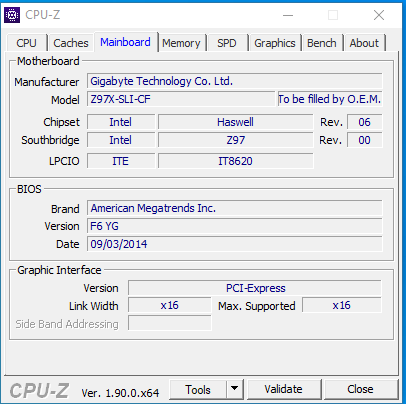Open the About tab
The height and width of the screenshot is (404, 406).
[x=364, y=43]
